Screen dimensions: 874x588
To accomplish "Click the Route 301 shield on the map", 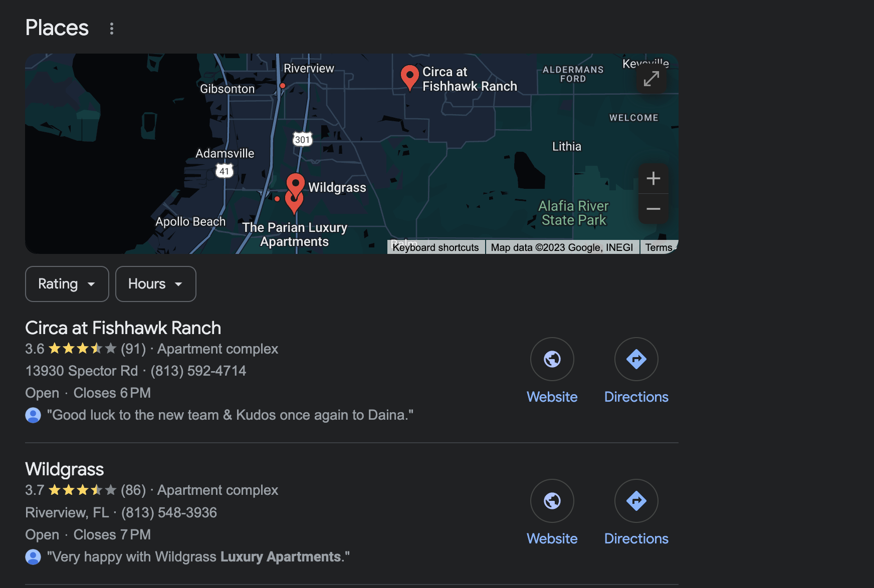I will click(x=302, y=139).
